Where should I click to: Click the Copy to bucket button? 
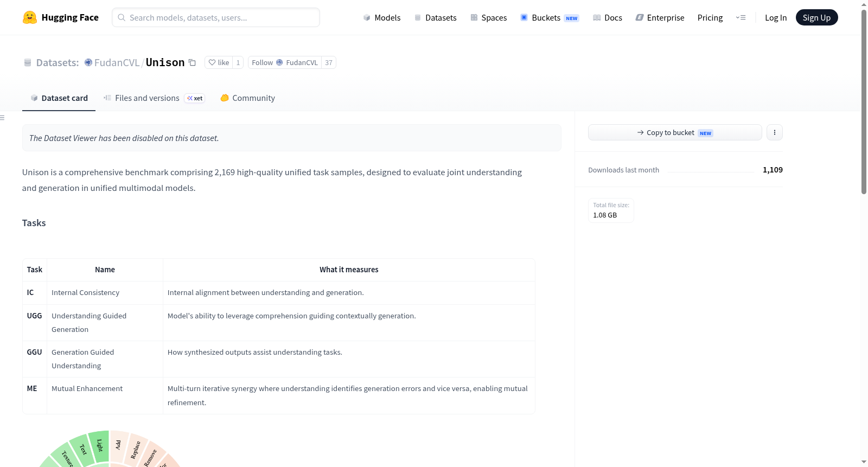tap(675, 132)
